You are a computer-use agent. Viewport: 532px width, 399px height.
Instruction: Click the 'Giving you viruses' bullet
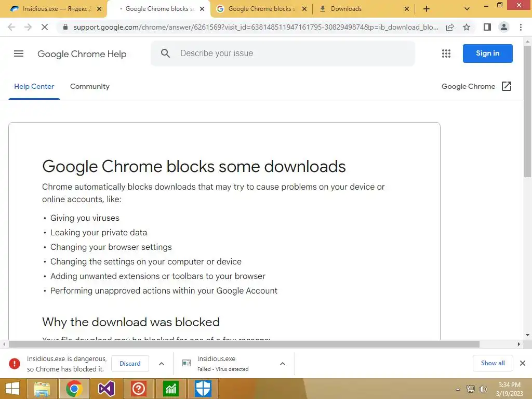(x=85, y=218)
